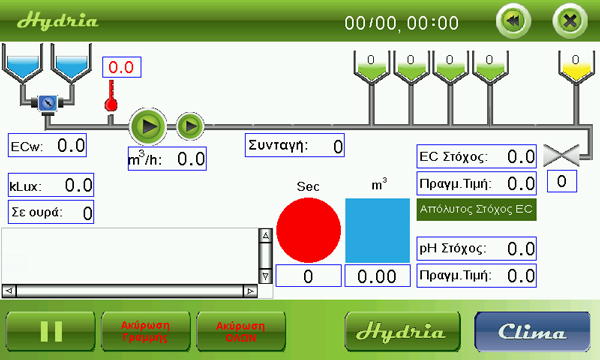This screenshot has height=360, width=600.
Task: Click the list scrollbar up arrow
Action: coord(265,236)
